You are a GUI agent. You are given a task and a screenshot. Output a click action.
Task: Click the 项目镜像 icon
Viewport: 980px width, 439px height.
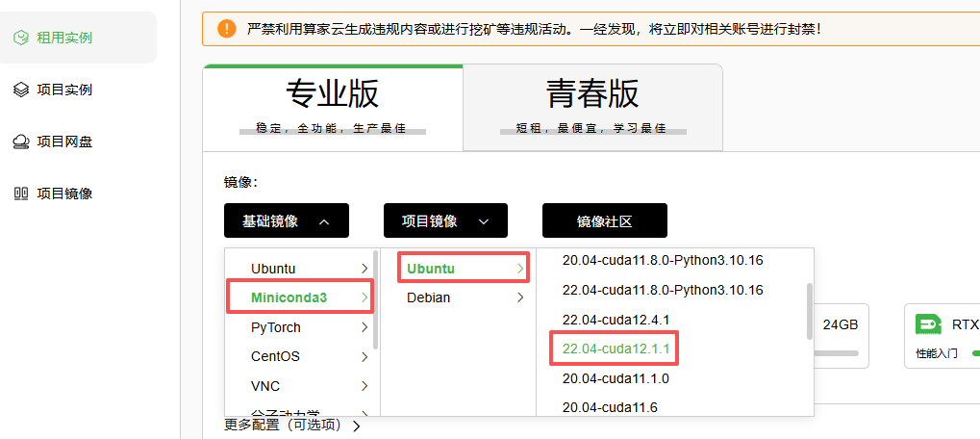coord(21,194)
